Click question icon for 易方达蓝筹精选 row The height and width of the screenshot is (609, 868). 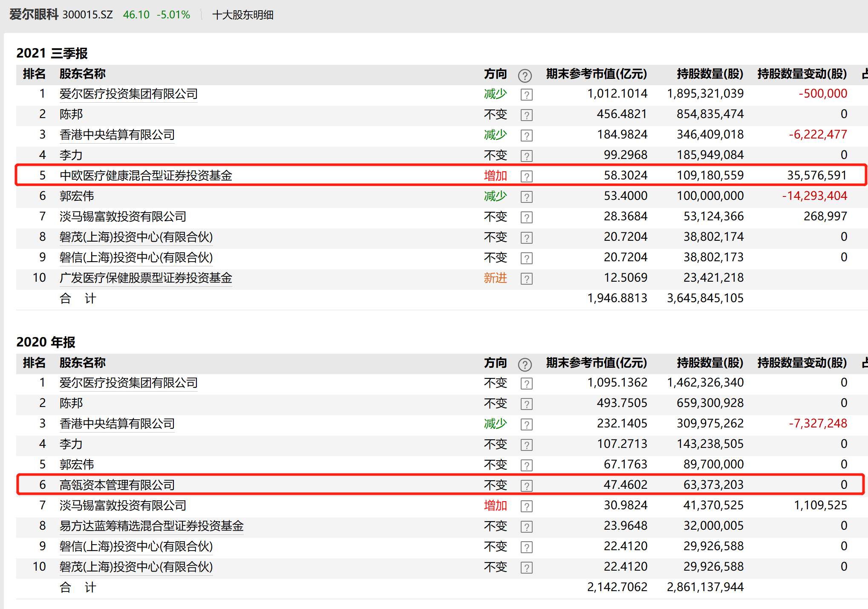pos(526,527)
